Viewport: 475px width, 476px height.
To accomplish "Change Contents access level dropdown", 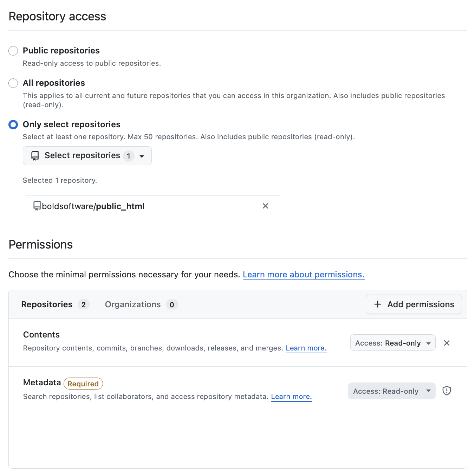I will coord(392,343).
